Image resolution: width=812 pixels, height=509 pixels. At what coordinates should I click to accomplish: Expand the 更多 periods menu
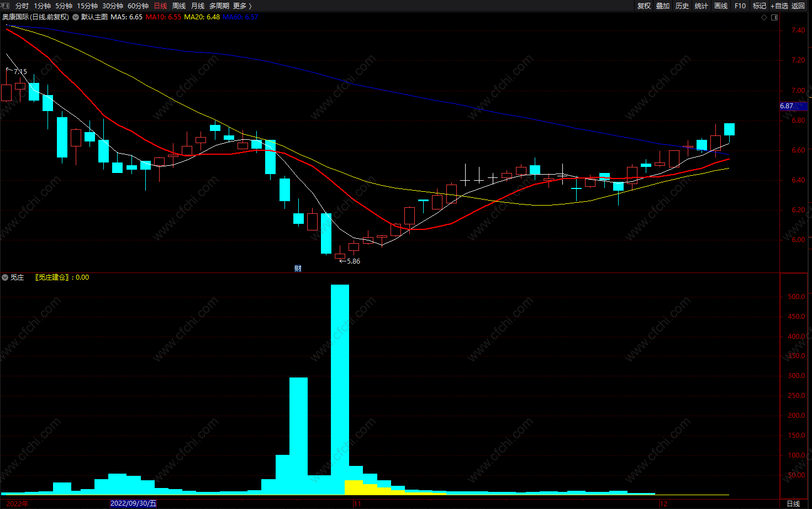point(242,6)
